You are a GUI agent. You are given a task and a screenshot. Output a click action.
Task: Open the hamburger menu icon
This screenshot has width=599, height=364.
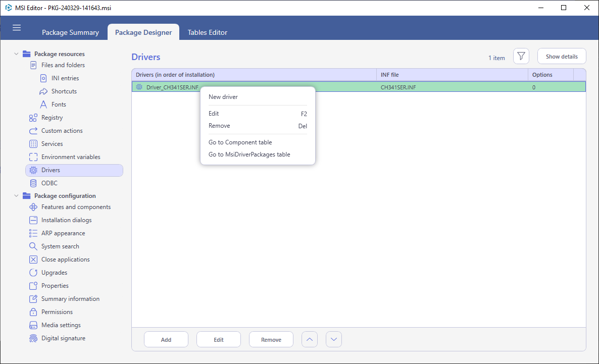coord(17,27)
